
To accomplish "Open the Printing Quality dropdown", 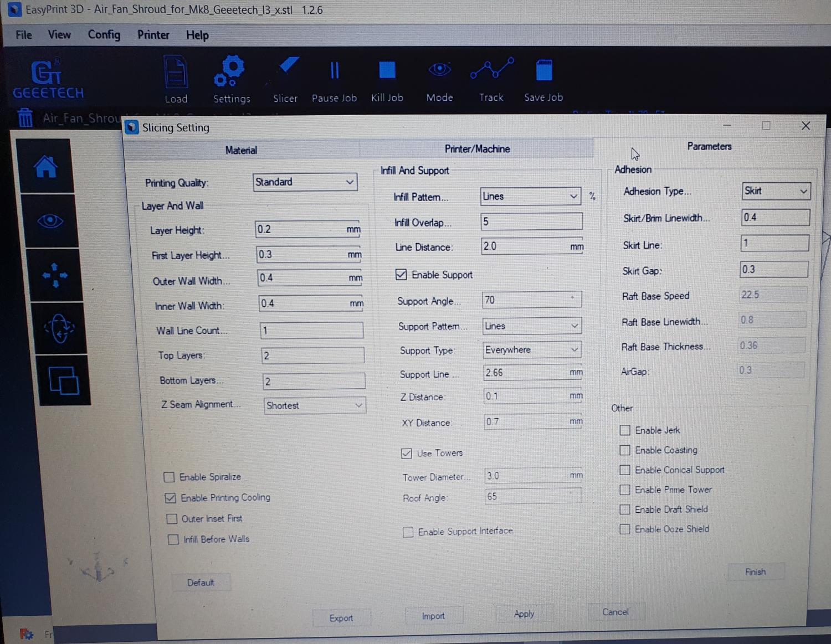I will [x=305, y=182].
